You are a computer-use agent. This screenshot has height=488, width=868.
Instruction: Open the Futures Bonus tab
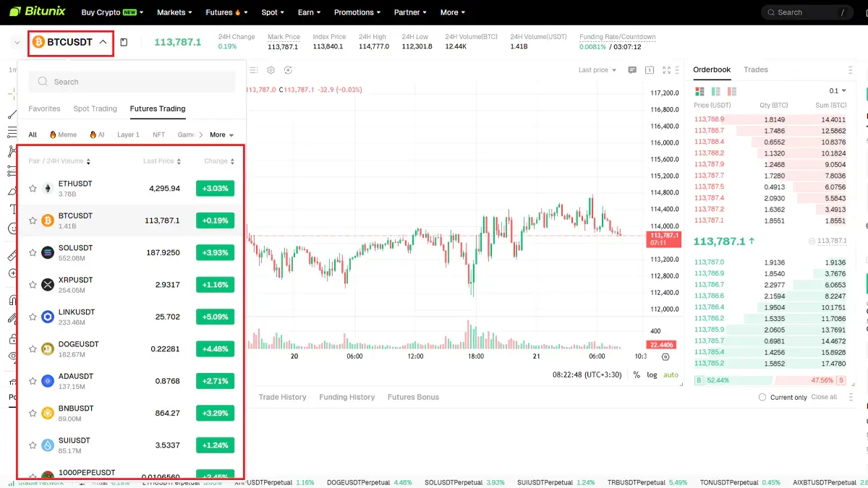(413, 397)
